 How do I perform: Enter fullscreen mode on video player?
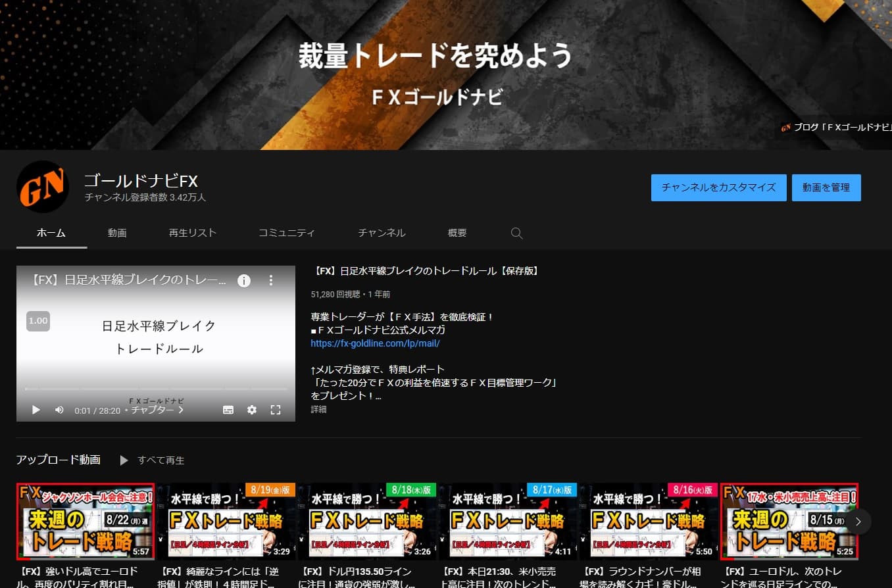point(276,410)
